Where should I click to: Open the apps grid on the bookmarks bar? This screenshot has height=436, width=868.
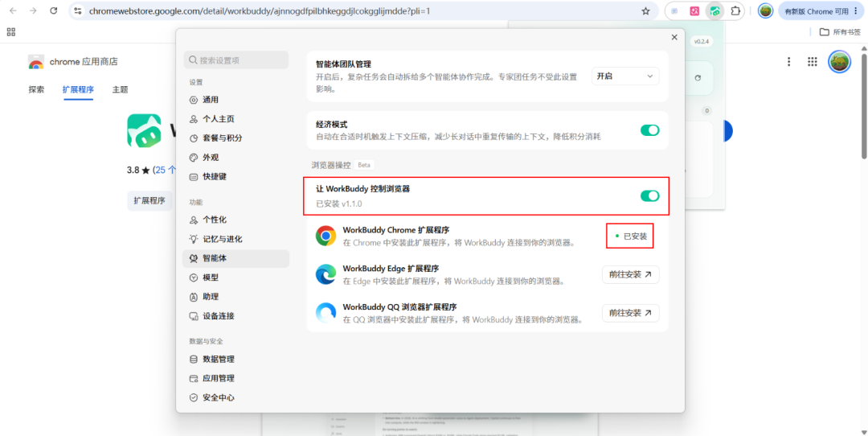coord(11,31)
